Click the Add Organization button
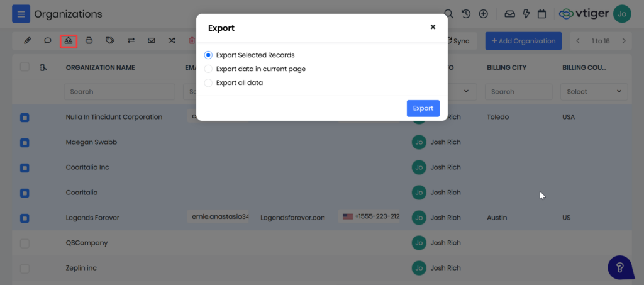This screenshot has width=644, height=285. [x=523, y=41]
